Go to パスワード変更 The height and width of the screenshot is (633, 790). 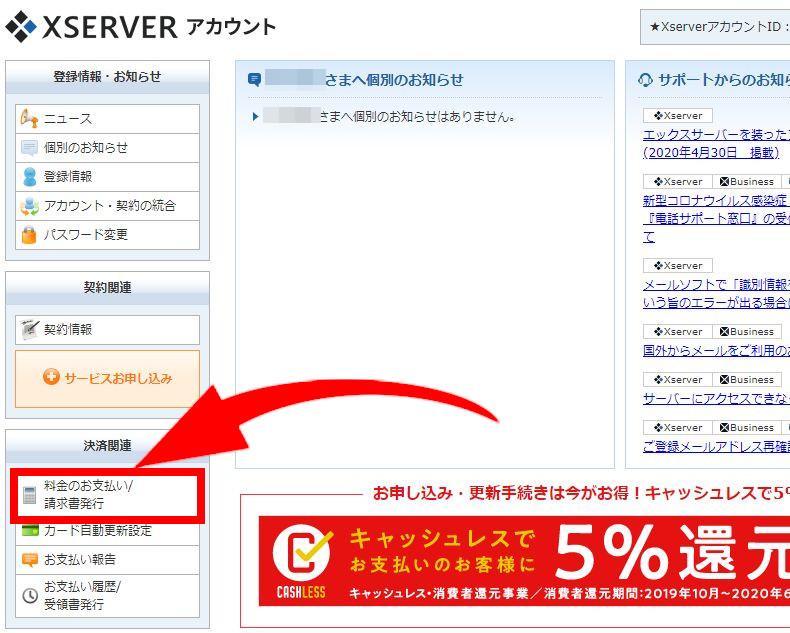pyautogui.click(x=107, y=235)
